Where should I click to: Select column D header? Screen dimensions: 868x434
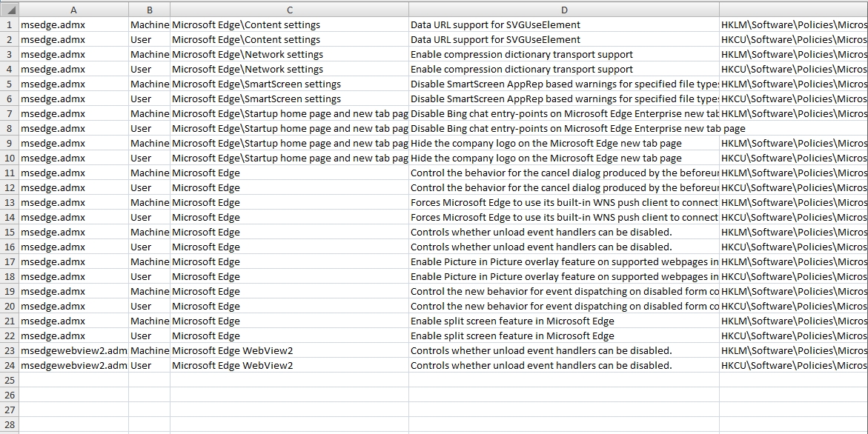[564, 10]
